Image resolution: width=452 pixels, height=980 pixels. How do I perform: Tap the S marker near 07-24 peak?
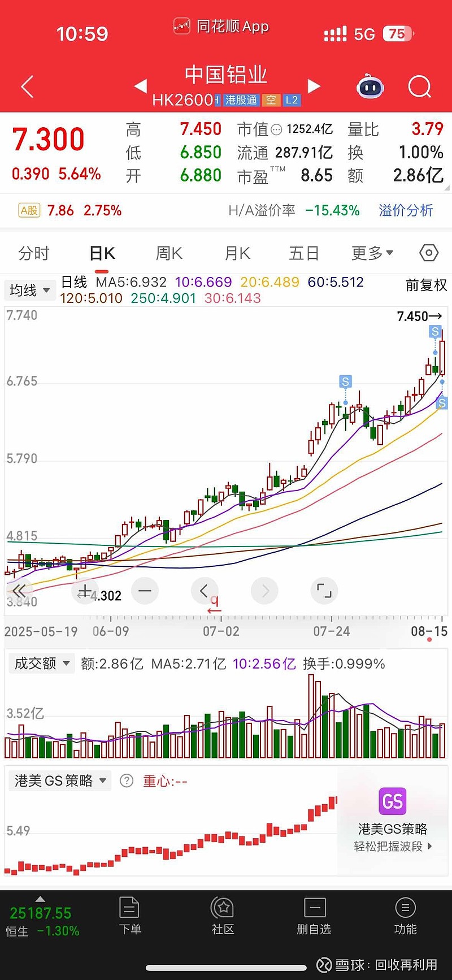(x=345, y=381)
